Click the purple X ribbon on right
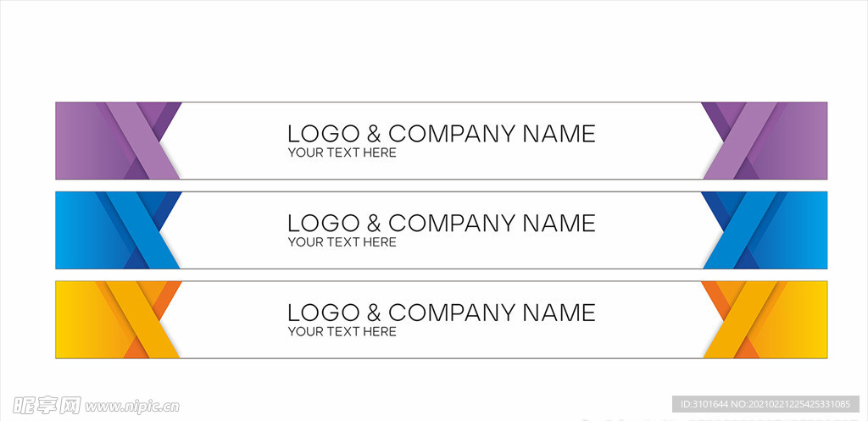868x421 pixels. click(x=742, y=141)
